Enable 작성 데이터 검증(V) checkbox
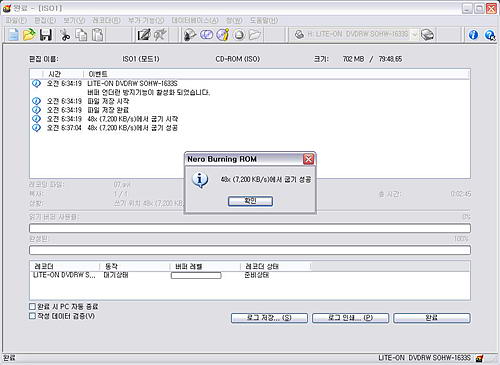The image size is (500, 365). [x=32, y=316]
